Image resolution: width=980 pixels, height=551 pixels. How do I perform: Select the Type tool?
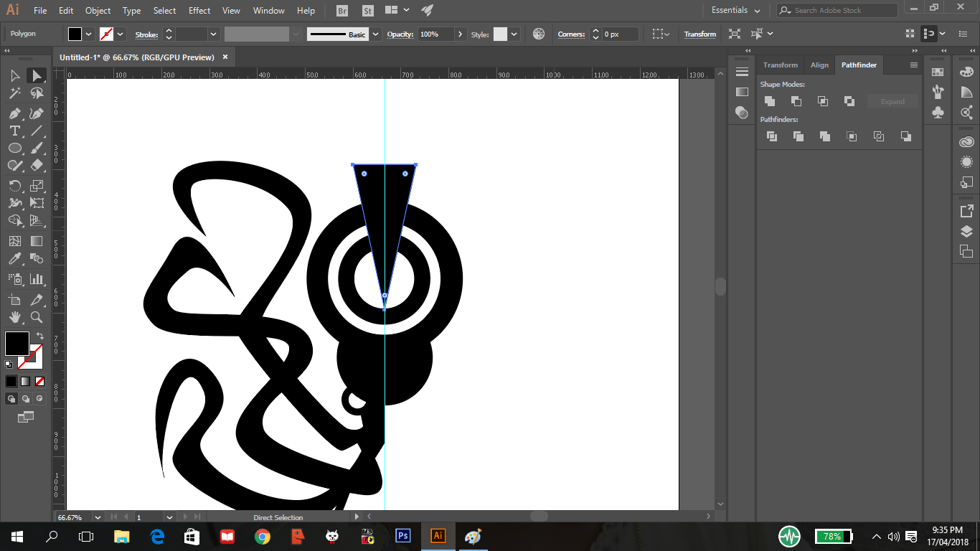[x=14, y=131]
